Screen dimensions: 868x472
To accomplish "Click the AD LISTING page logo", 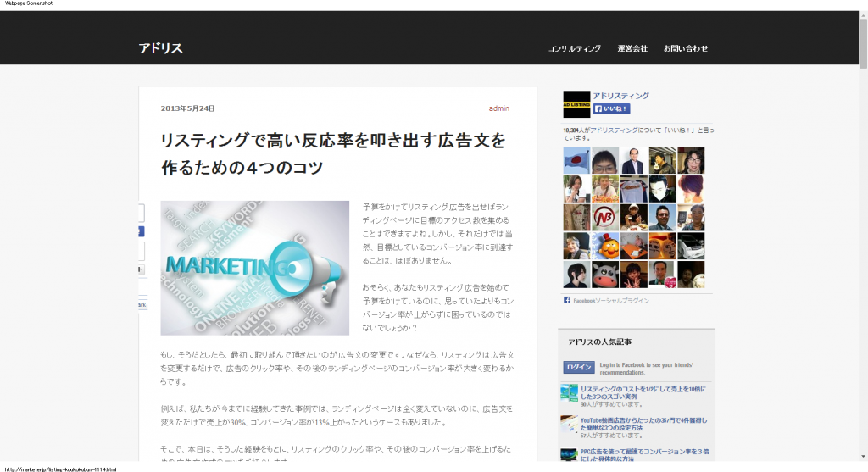I will tap(576, 104).
